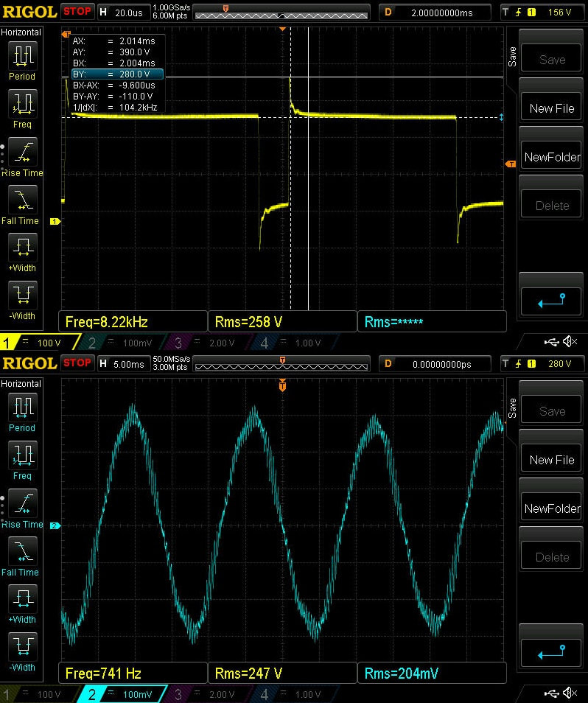Viewport: 588px width, 703px height.
Task: Click STOP status next to H 5.00ms
Action: [x=77, y=363]
